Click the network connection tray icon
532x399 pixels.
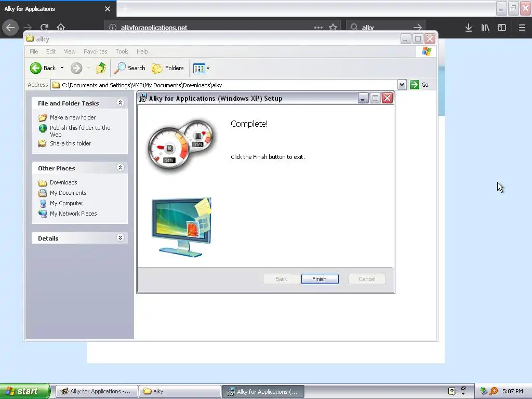pos(484,391)
